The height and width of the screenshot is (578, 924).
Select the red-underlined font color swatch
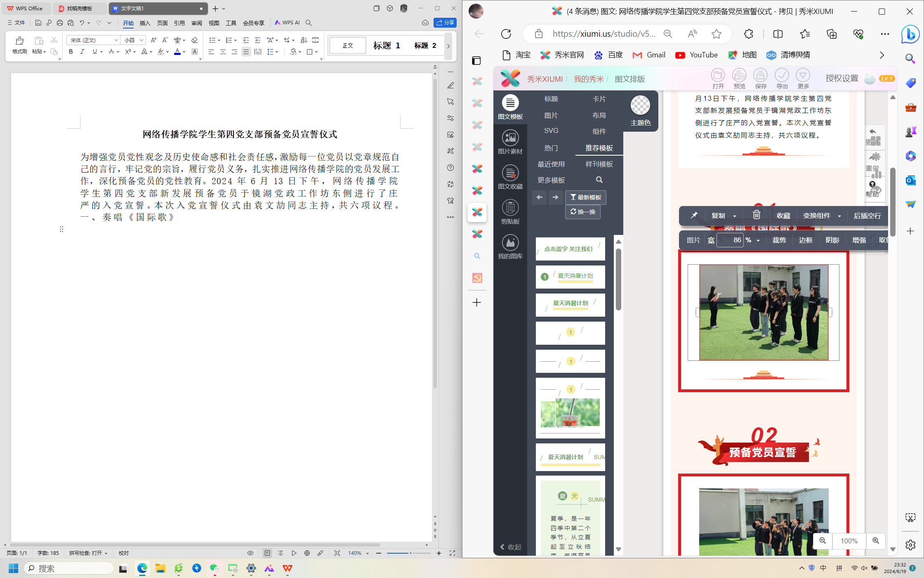(x=177, y=52)
